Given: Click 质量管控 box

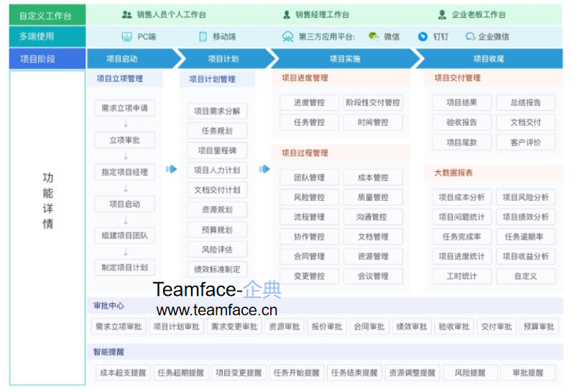Looking at the screenshot, I should [373, 197].
